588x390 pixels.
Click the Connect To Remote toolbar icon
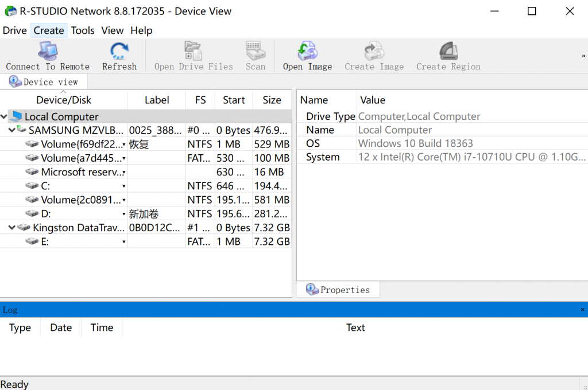point(48,50)
